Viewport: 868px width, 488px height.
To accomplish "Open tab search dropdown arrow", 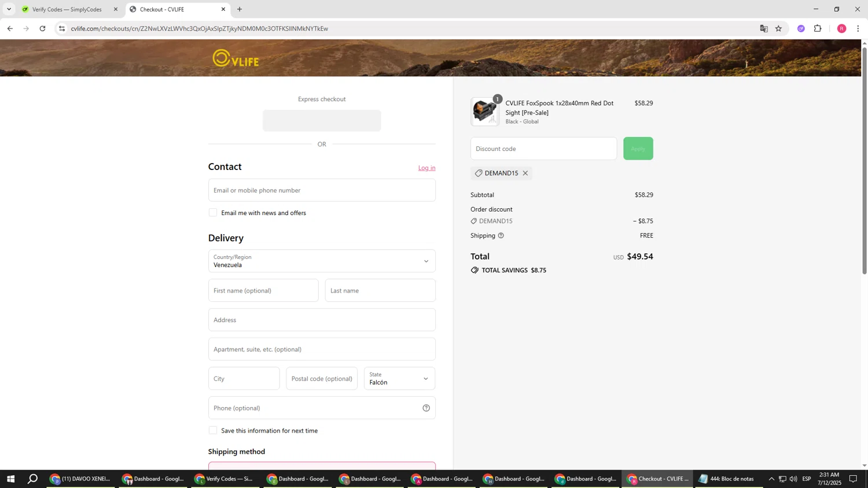I will click(x=9, y=9).
